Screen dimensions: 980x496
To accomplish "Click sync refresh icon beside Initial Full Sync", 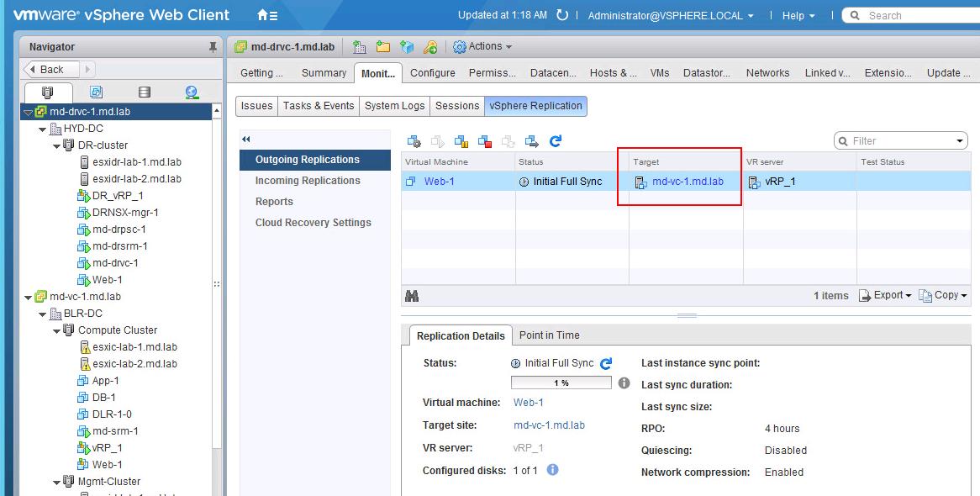I will coord(606,363).
